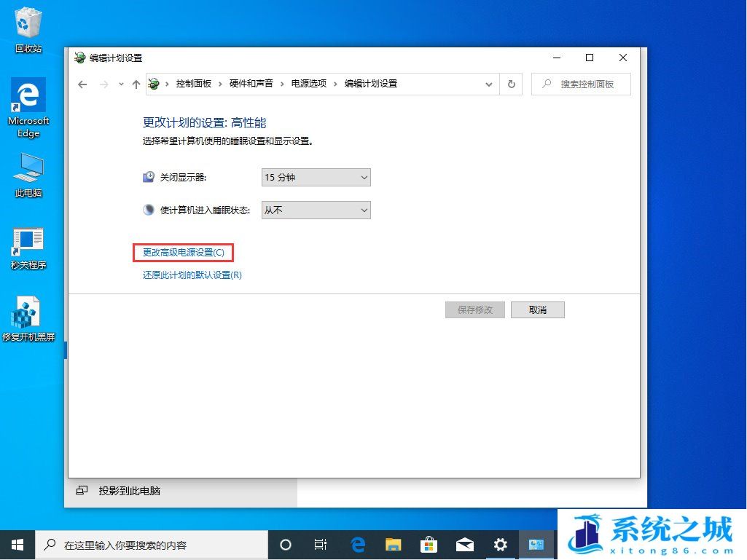Click the 搜索控制面板 search field
The height and width of the screenshot is (560, 747).
click(x=583, y=84)
